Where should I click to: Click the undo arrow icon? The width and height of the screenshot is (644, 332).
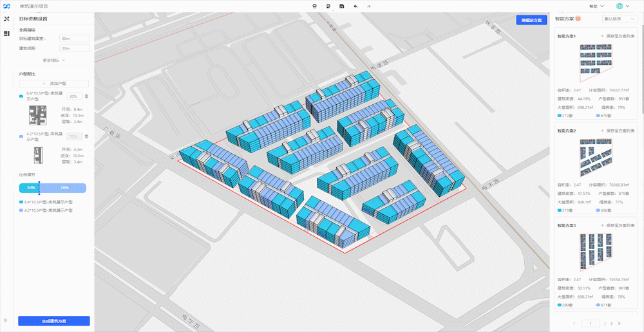click(355, 6)
